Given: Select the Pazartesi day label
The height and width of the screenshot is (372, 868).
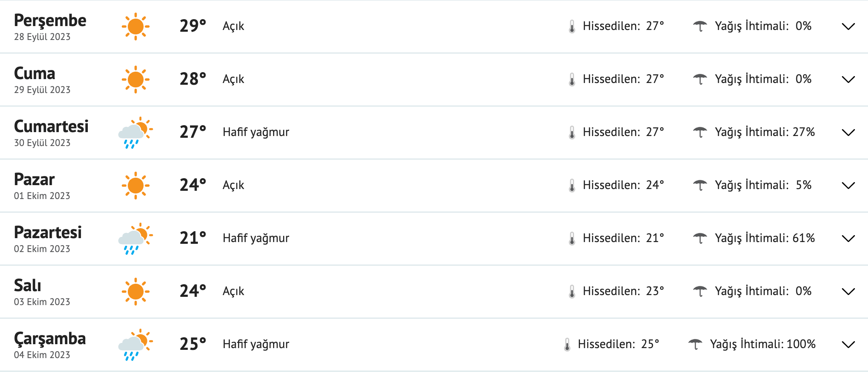Looking at the screenshot, I should [48, 232].
